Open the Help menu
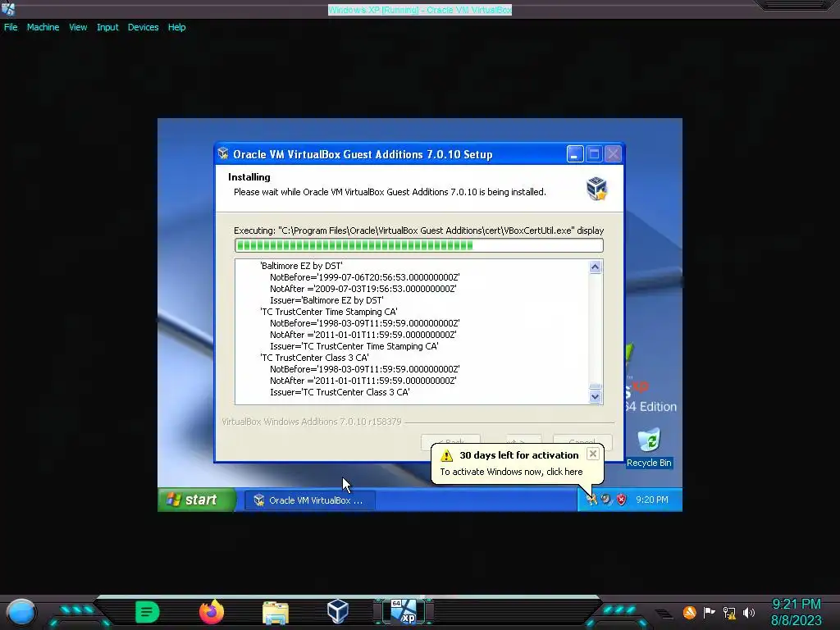 point(177,27)
